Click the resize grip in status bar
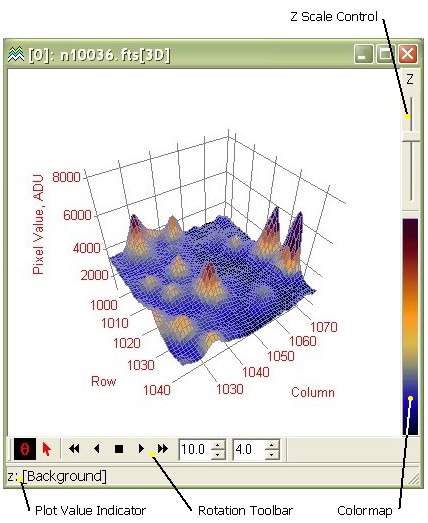This screenshot has height=523, width=428. click(x=414, y=479)
